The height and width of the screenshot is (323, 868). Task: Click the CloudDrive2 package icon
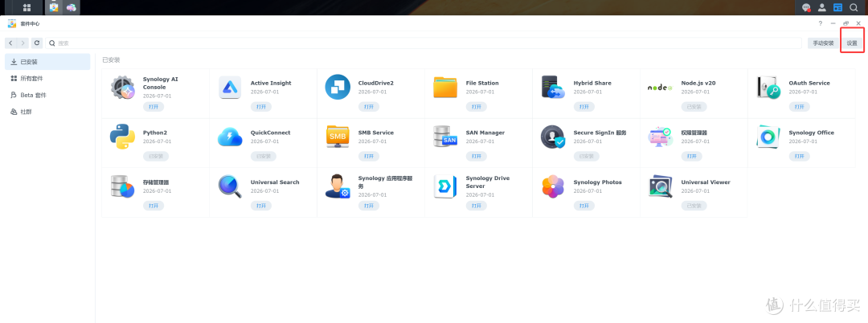point(338,87)
